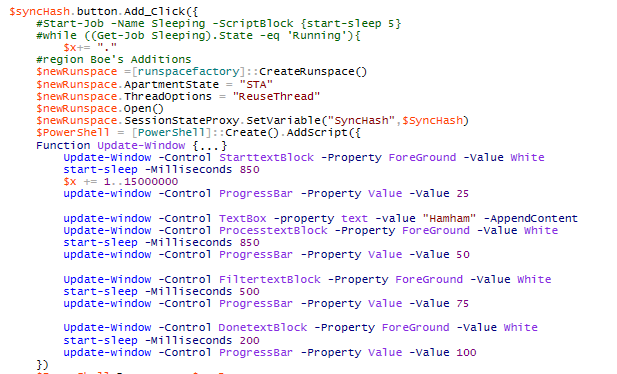Select the ProcesstextBlock control name

(273, 230)
